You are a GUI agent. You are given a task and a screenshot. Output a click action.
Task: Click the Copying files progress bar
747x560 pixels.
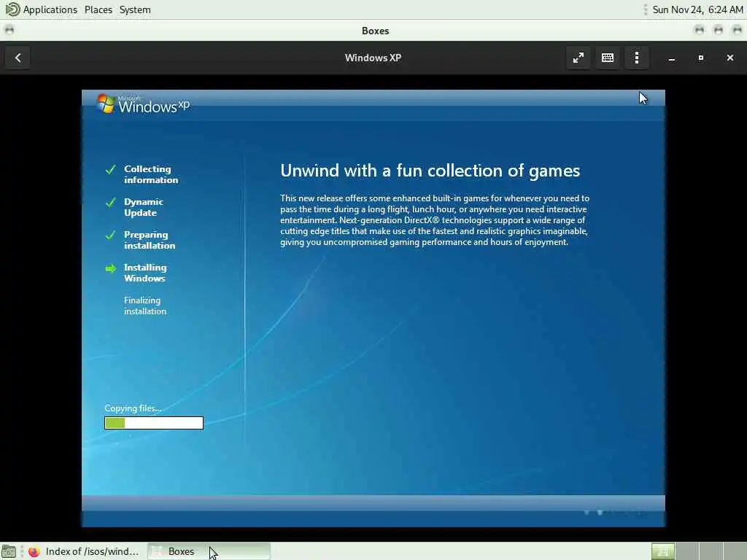(x=154, y=423)
